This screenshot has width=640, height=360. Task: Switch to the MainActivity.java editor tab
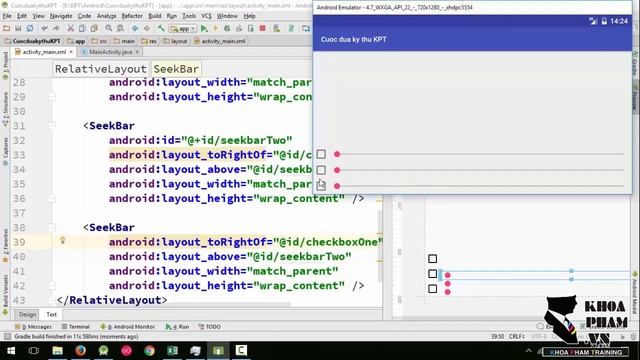click(110, 52)
